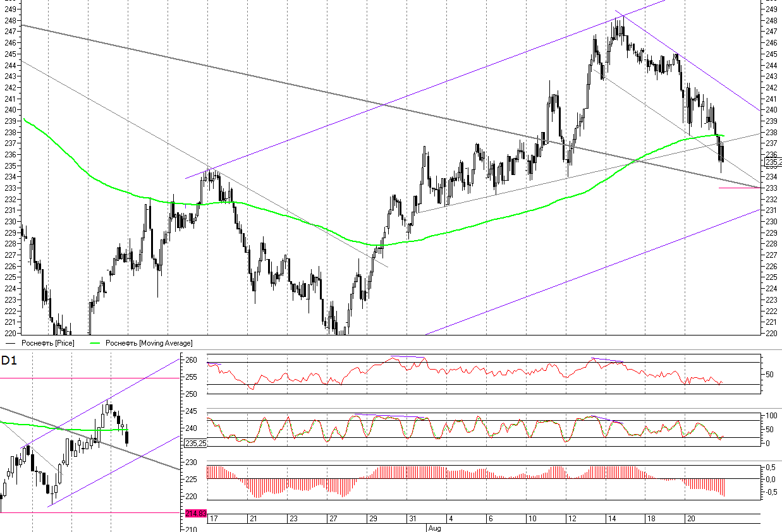The height and width of the screenshot is (532, 782).
Task: Click the 0,0 level label of histogram panel
Action: click(769, 479)
